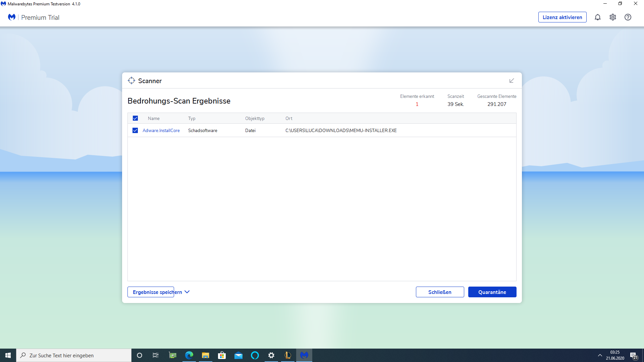Open Task View in the taskbar
644x362 pixels.
155,355
